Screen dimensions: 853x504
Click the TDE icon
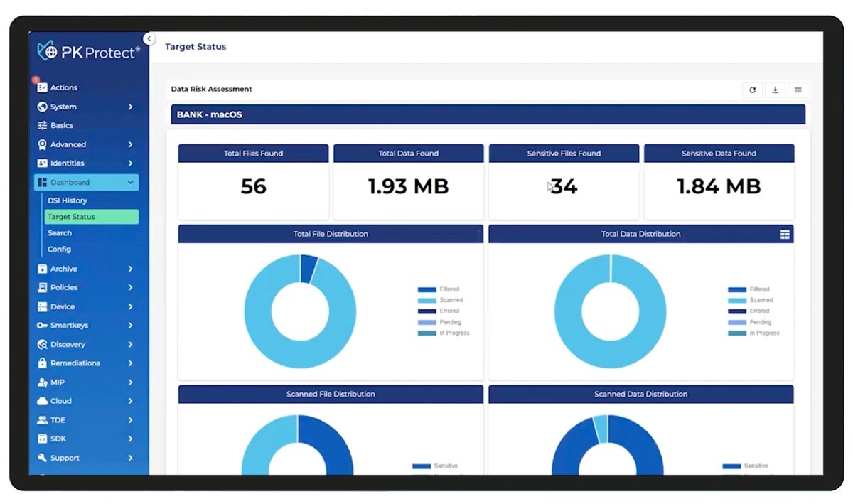tap(42, 420)
